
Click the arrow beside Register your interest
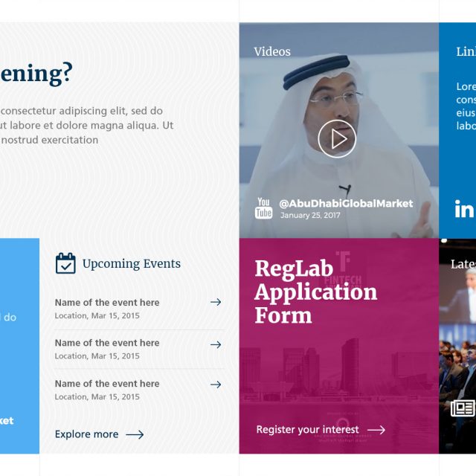pyautogui.click(x=376, y=430)
